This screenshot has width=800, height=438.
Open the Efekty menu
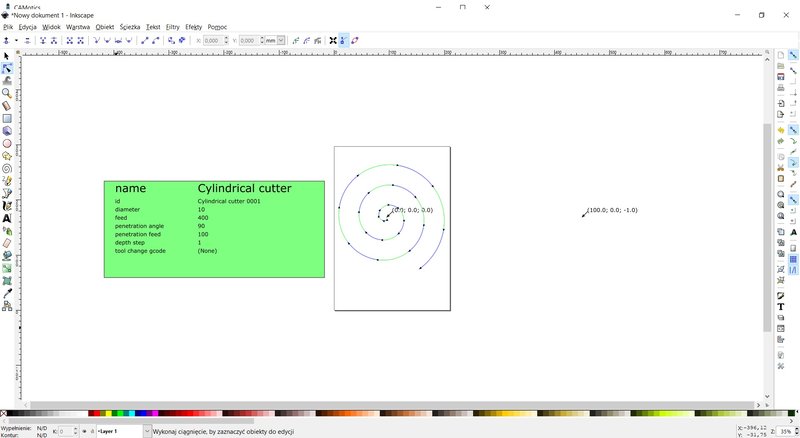point(194,27)
